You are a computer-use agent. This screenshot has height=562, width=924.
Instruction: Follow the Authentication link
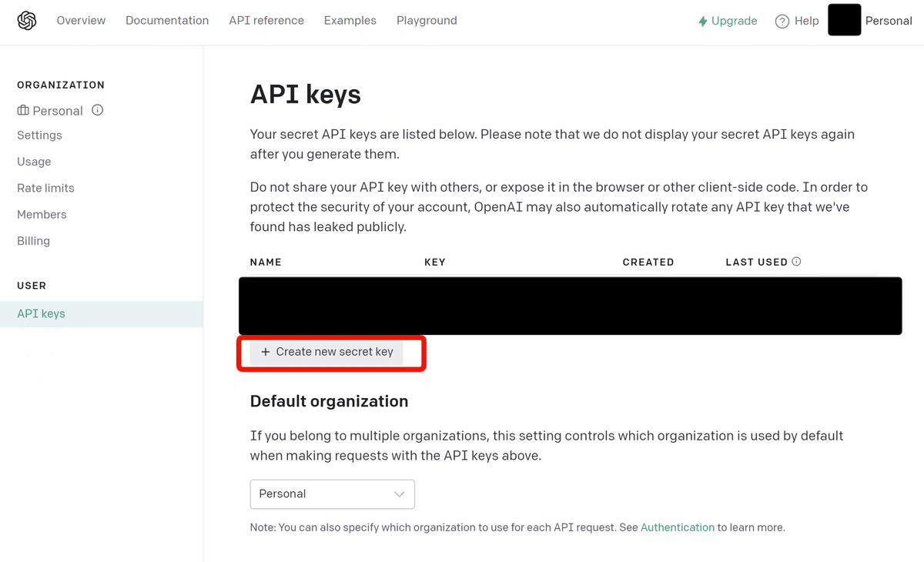(x=678, y=527)
